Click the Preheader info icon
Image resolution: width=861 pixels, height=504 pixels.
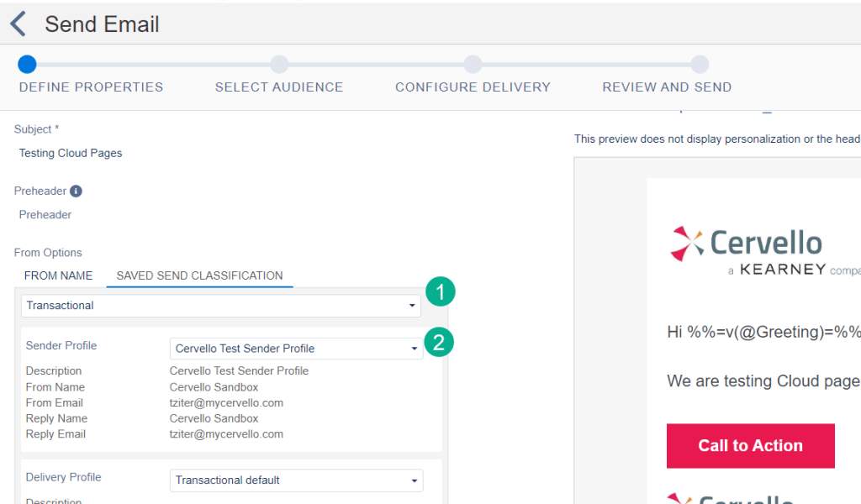76,192
